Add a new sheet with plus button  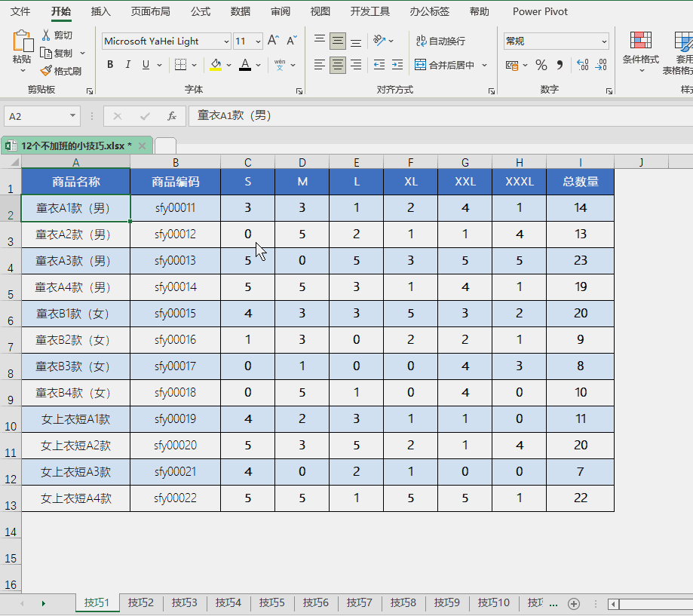click(x=574, y=603)
